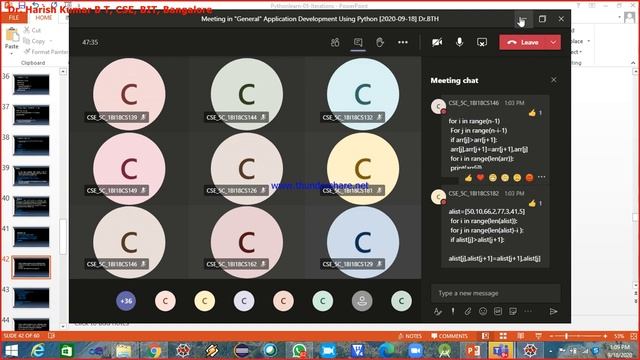Viewport: 640px width, 360px height.
Task: Click Cut in the PowerPoint ribbon
Action: pos(32,30)
